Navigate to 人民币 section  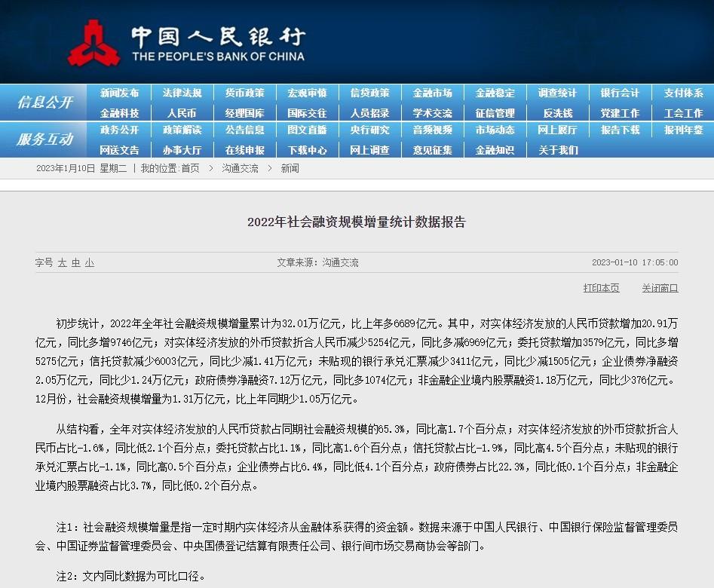182,113
